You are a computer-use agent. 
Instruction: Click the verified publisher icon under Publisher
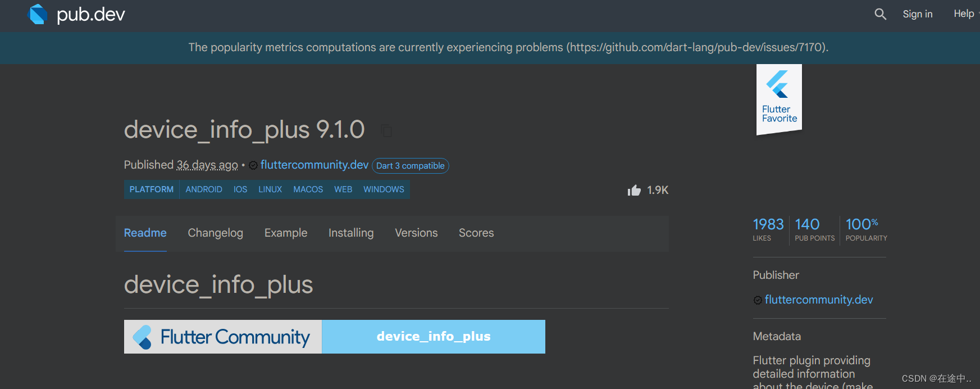(758, 300)
